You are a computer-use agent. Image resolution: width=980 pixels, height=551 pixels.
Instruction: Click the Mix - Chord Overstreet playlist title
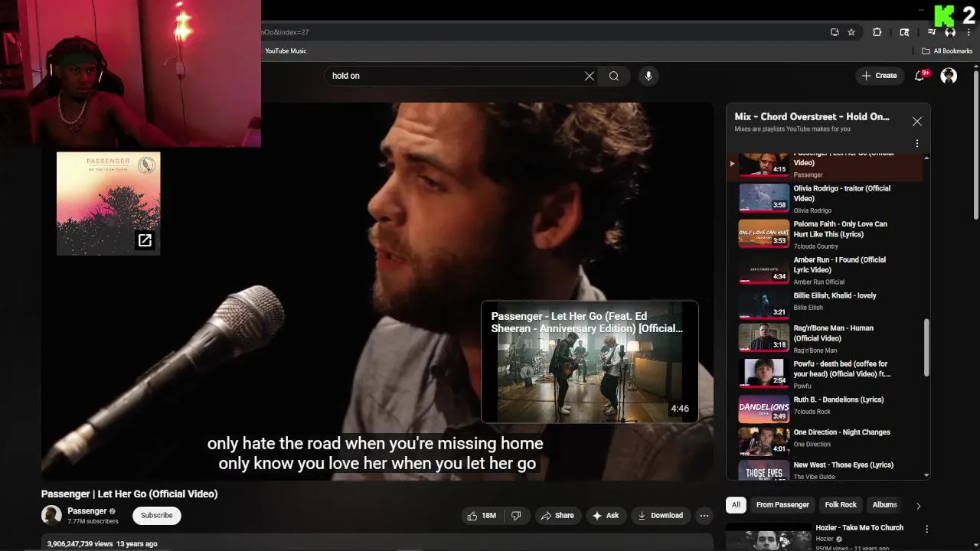[x=812, y=117]
